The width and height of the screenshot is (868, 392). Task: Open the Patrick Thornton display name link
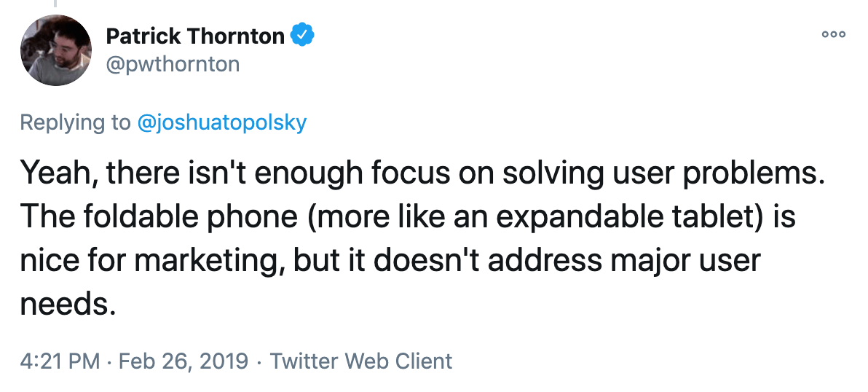click(195, 35)
